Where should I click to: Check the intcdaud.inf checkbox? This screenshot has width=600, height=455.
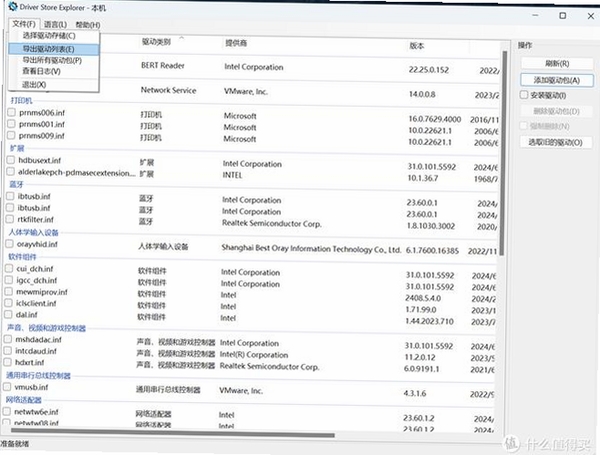coord(8,351)
